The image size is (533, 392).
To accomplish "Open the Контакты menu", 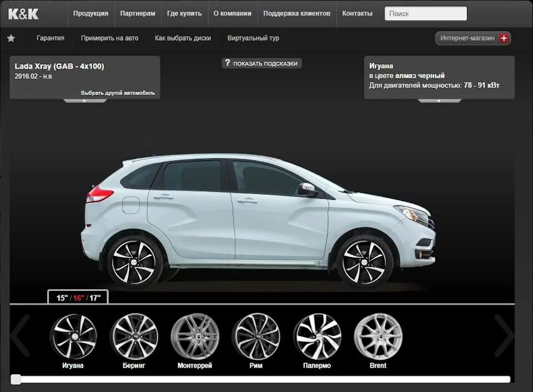I will point(357,13).
